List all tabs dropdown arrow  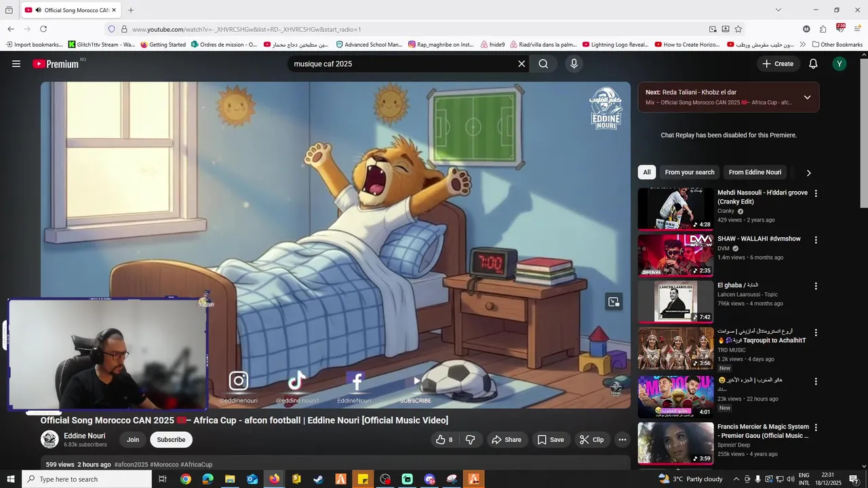[778, 10]
